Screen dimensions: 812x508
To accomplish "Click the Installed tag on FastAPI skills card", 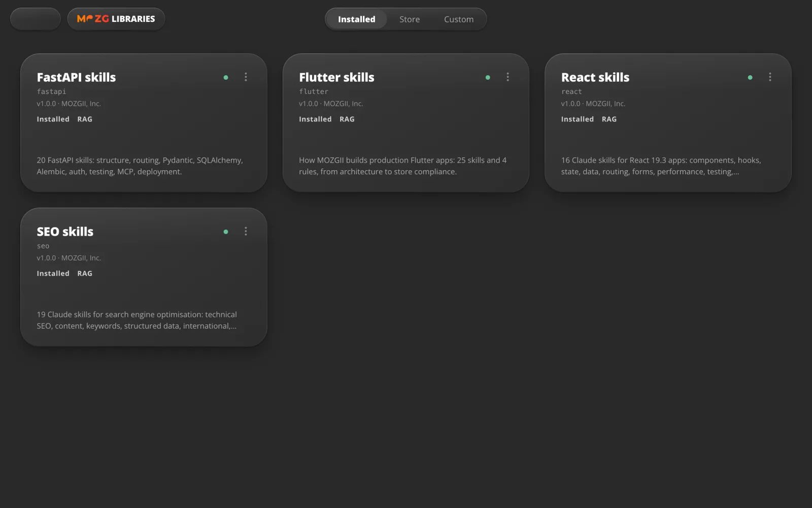I will coord(53,119).
